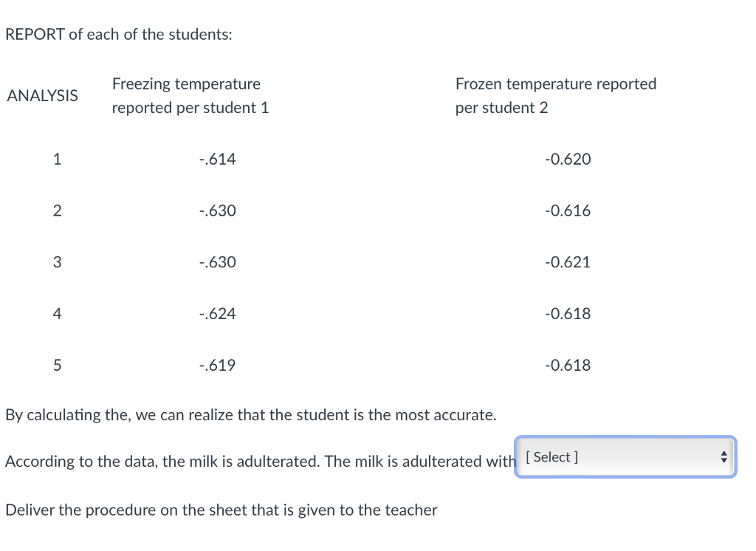The width and height of the screenshot is (756, 551).
Task: Select student 1 value -.619
Action: coord(218,366)
